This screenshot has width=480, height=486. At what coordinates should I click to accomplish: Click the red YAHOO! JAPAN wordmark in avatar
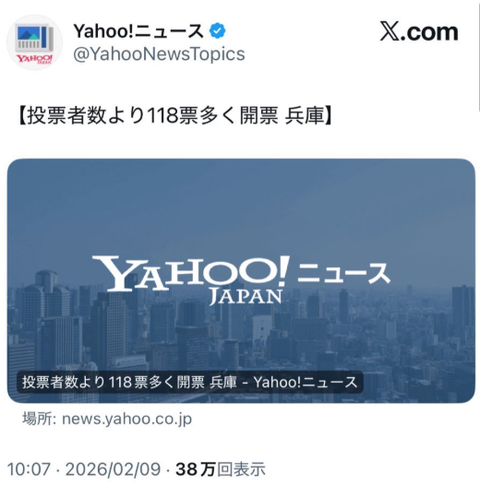tap(34, 59)
